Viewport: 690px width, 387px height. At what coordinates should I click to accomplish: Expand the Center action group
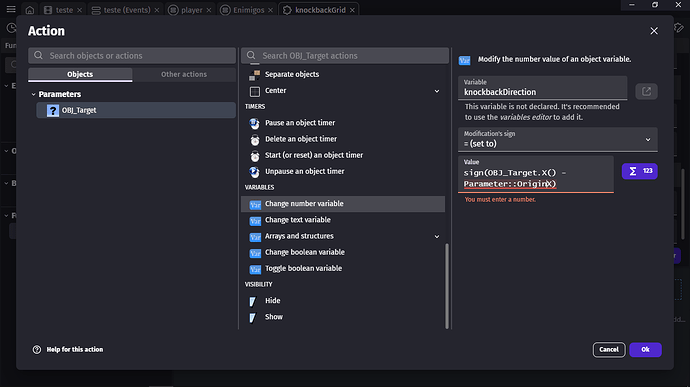coord(437,91)
